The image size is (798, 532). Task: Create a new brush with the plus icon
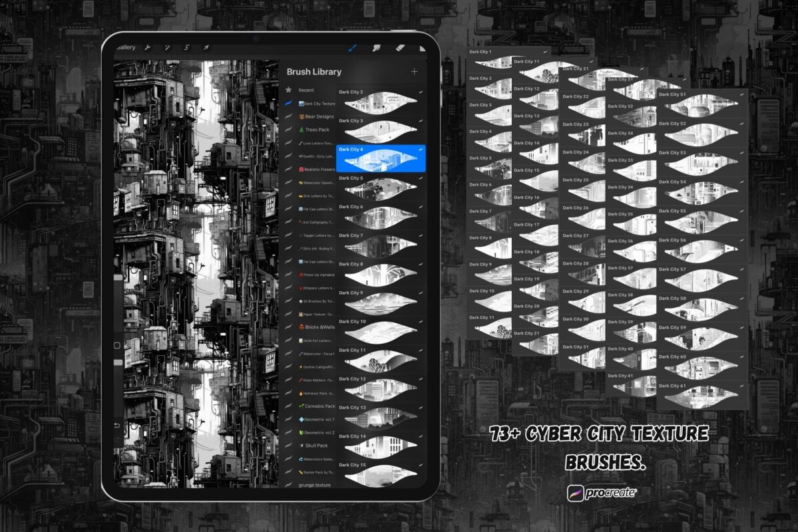(415, 71)
